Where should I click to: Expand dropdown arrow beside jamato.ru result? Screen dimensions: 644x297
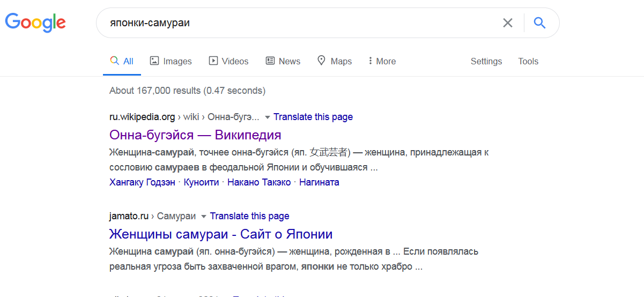tap(203, 217)
